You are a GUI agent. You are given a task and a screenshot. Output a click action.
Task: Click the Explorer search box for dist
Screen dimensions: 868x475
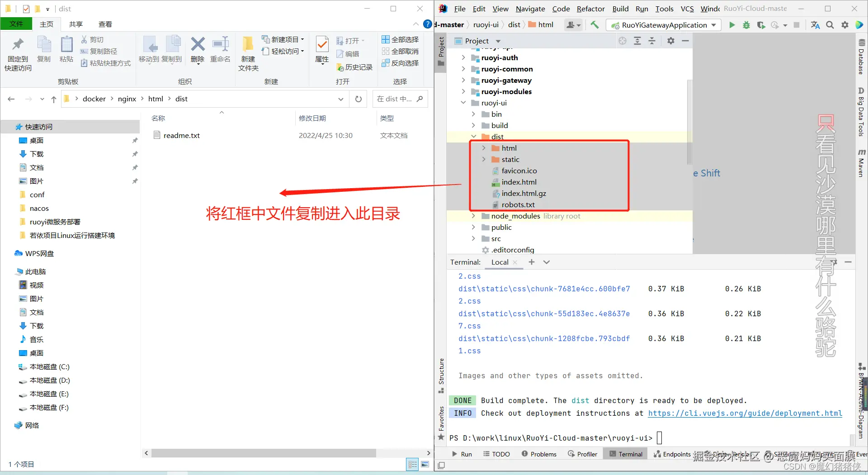click(400, 99)
